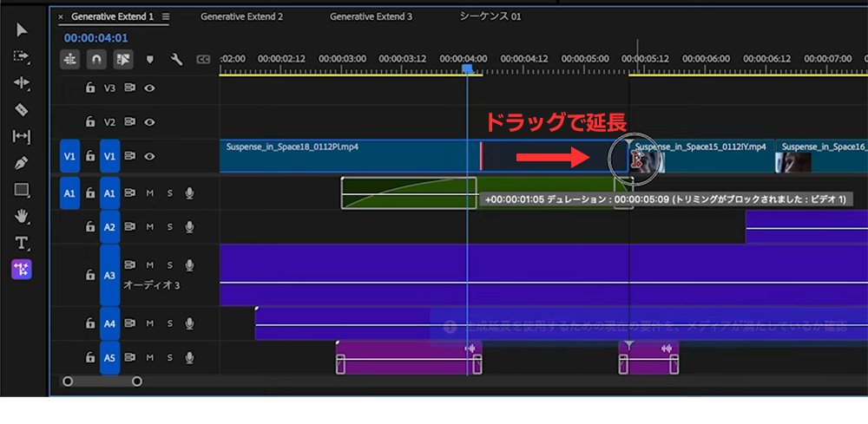Screen dimensions: 868x424
Task: Select the Hand tool
Action: tap(22, 216)
